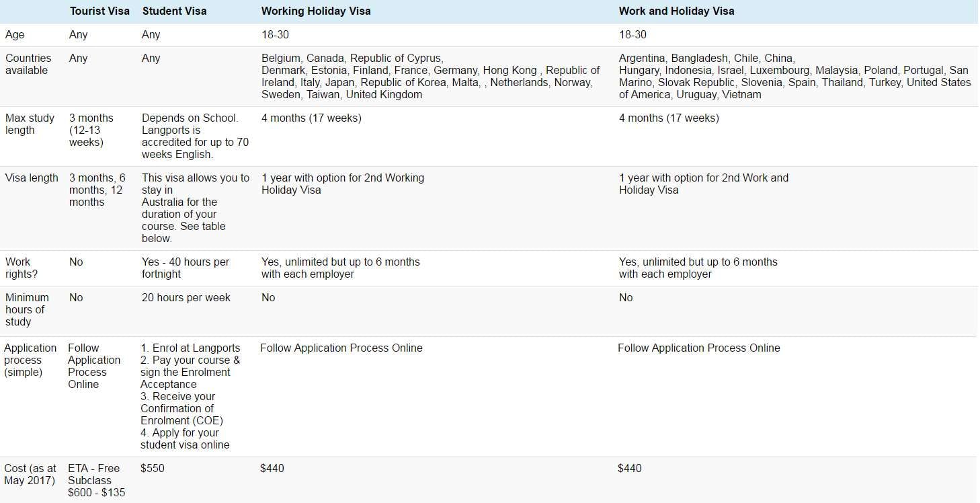The image size is (980, 503).
Task: Click the Tourist Visa column header
Action: point(99,11)
